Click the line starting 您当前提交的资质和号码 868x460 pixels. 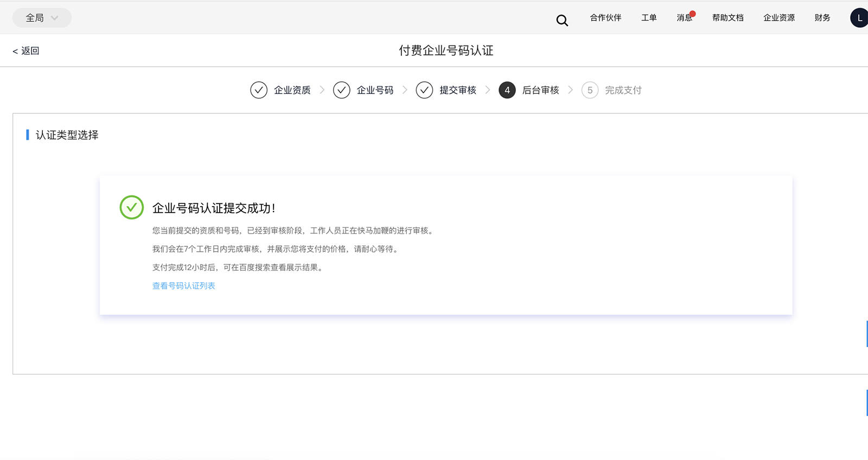tap(294, 231)
